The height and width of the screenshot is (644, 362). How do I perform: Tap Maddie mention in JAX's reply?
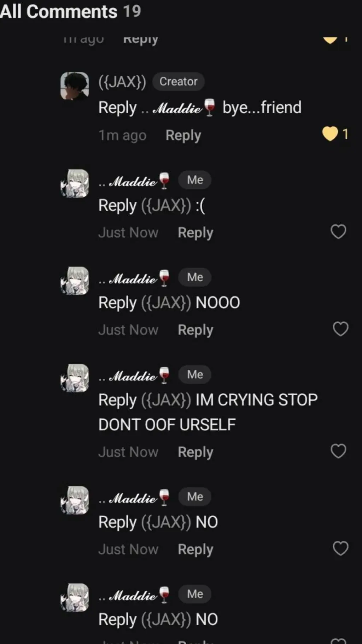point(179,108)
